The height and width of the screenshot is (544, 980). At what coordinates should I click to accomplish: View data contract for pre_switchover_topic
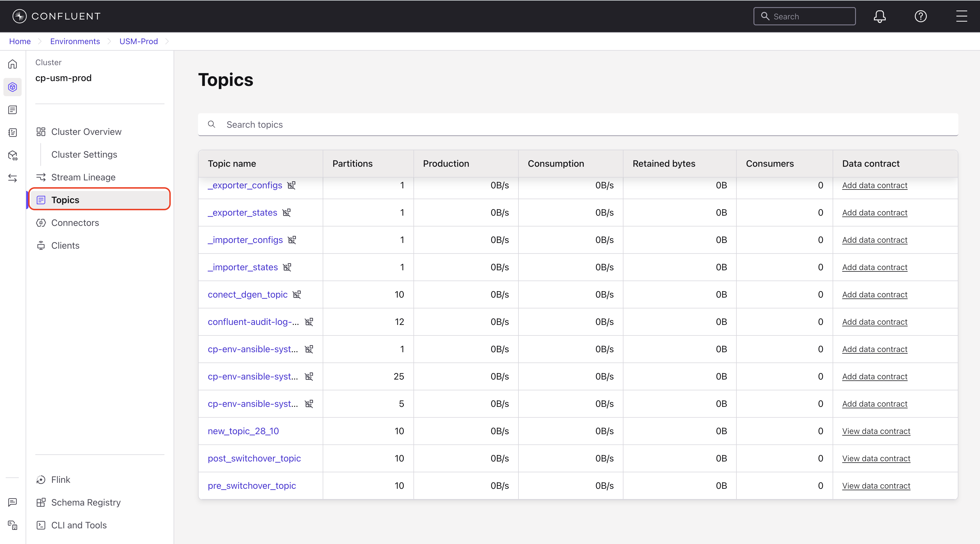pos(876,486)
